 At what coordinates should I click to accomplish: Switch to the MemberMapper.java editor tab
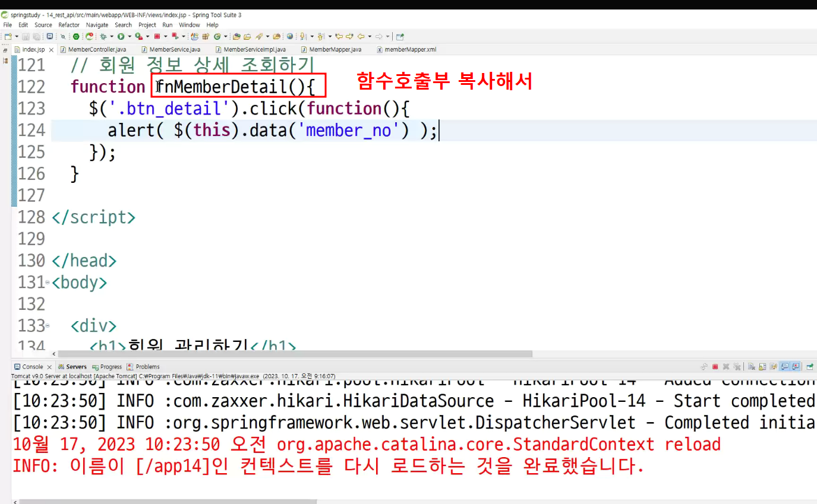(331, 50)
